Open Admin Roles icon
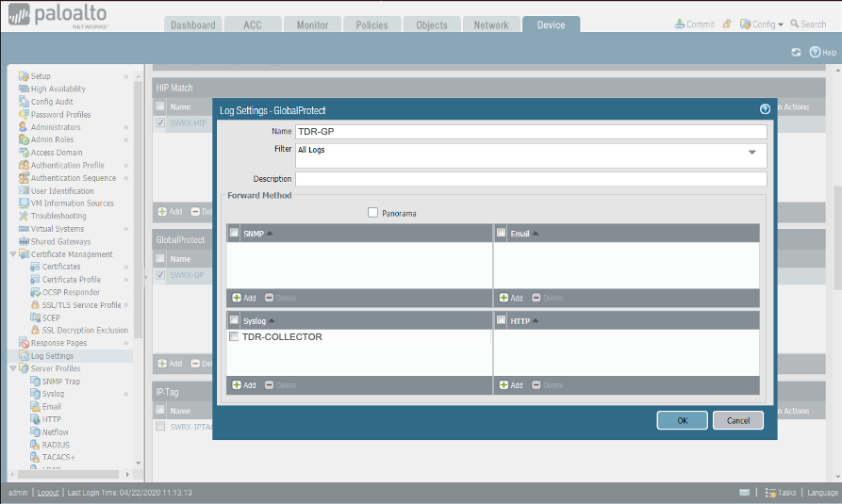 click(24, 139)
